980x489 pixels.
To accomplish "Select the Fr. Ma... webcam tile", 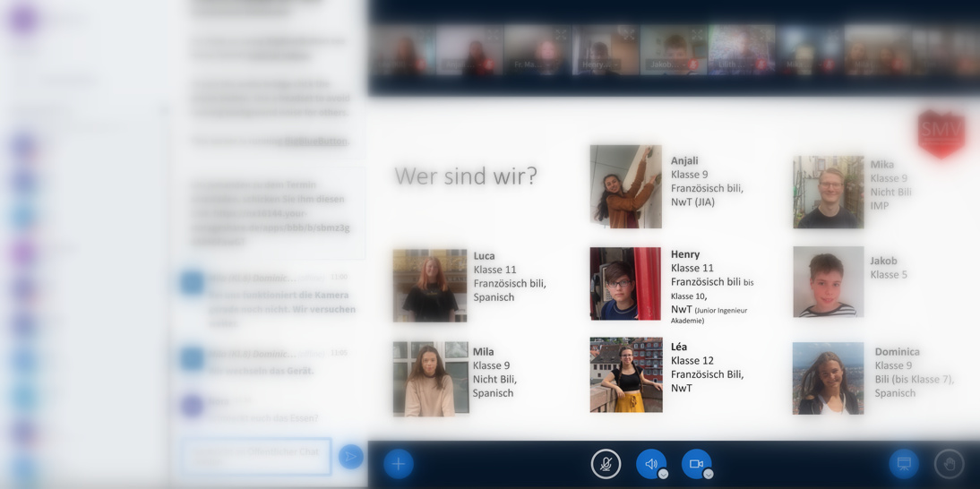I will tap(537, 51).
